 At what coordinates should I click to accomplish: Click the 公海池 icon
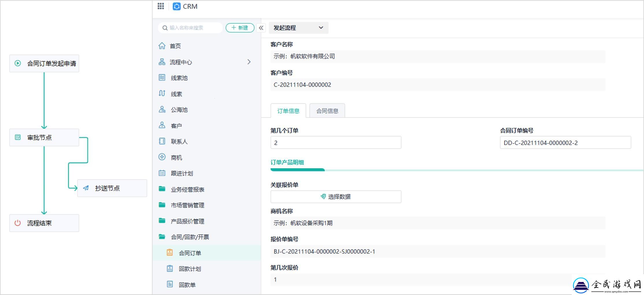pos(162,109)
